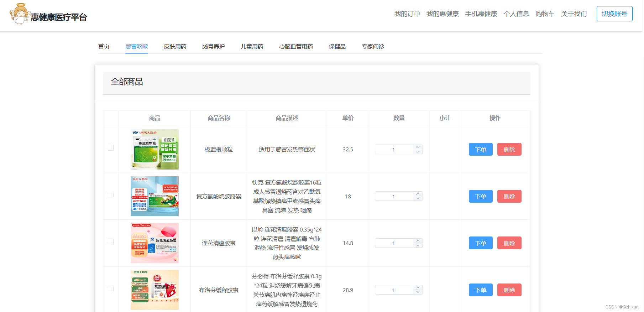This screenshot has width=644, height=312.
Task: Click the 布洛芬缓释胶囊 product name
Action: click(219, 290)
